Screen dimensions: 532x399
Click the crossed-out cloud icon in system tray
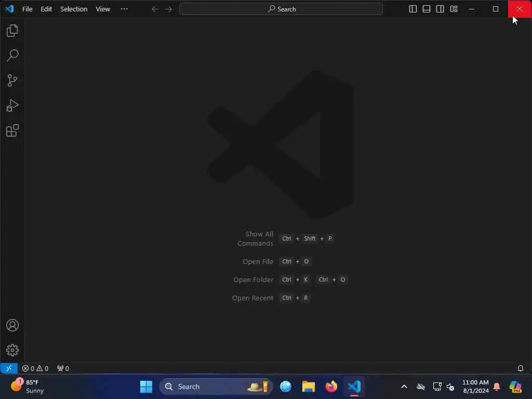point(421,387)
